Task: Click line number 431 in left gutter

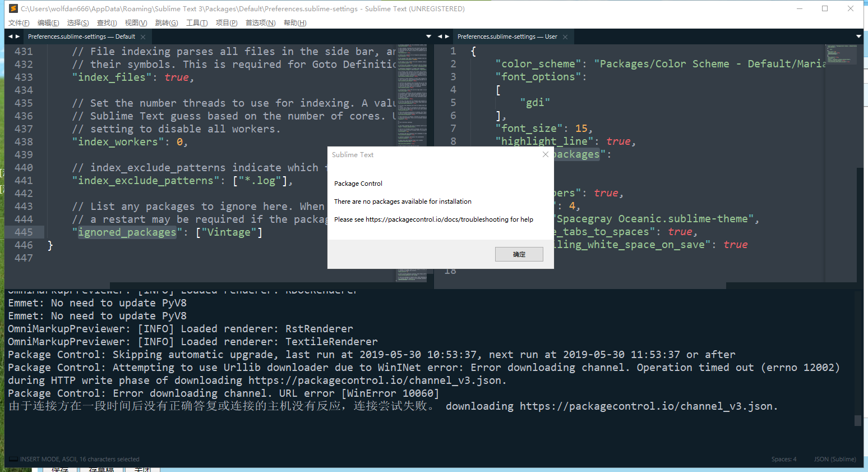Action: [24, 52]
